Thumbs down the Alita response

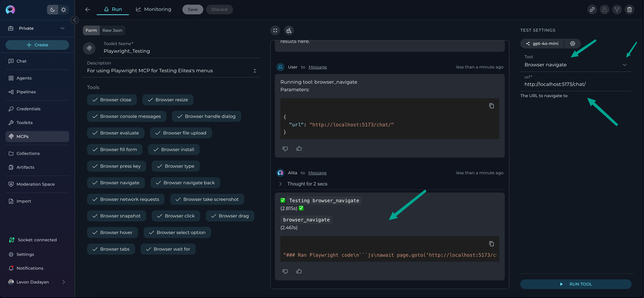click(285, 272)
